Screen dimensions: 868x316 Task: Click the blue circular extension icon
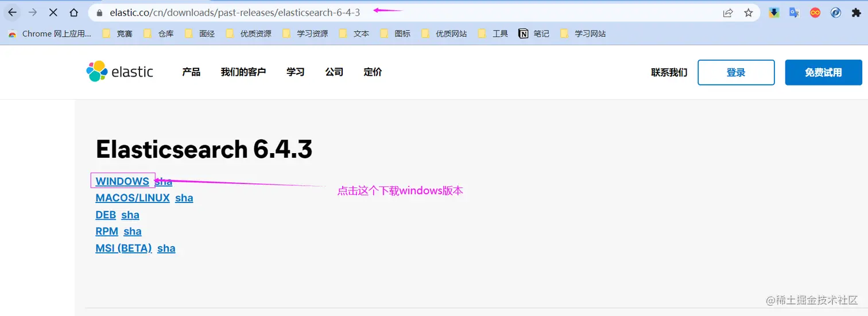point(836,13)
